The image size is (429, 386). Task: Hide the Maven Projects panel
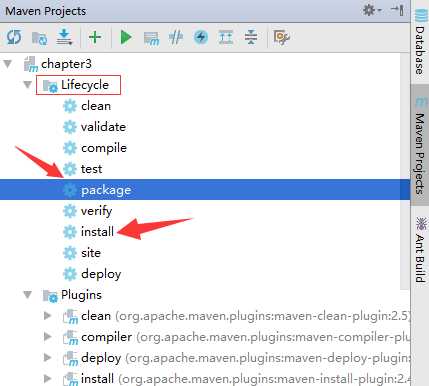point(397,10)
